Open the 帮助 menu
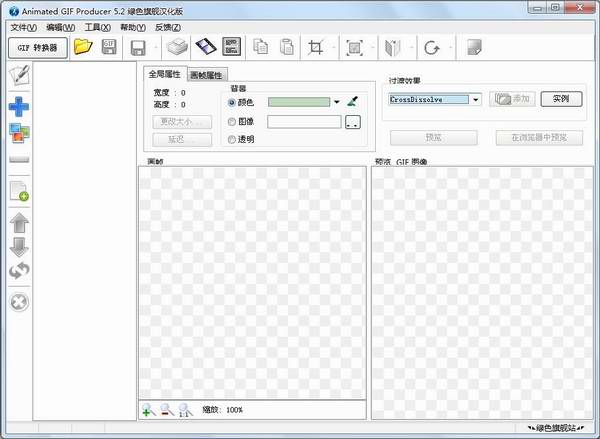This screenshot has width=600, height=439. tap(133, 28)
